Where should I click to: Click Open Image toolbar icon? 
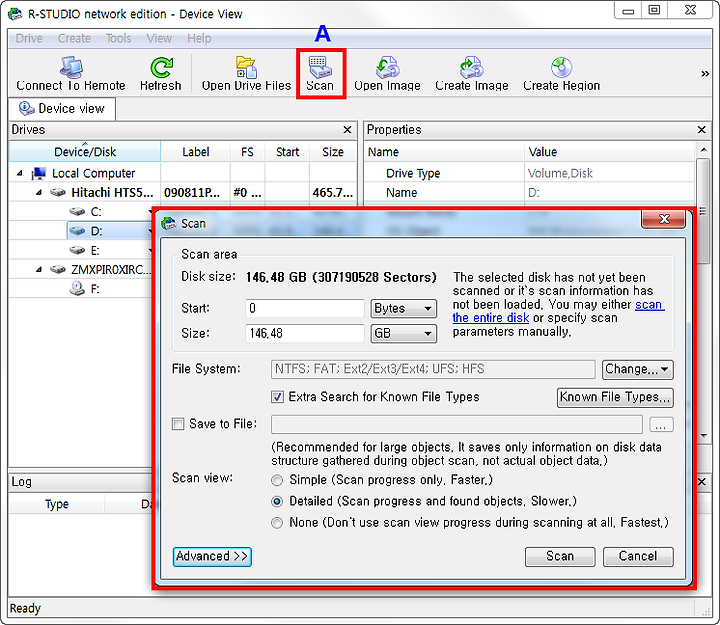pos(388,73)
